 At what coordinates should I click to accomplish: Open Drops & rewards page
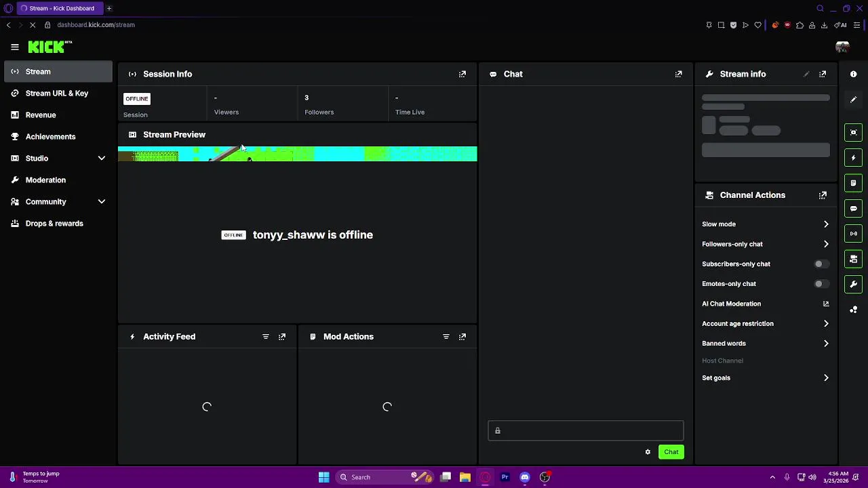point(58,224)
